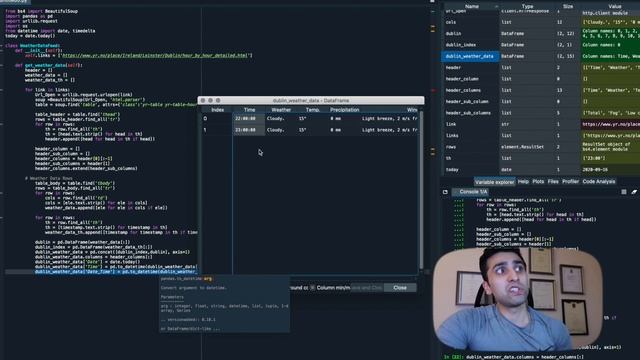Select the dublin_weather_data variable row

541,56
